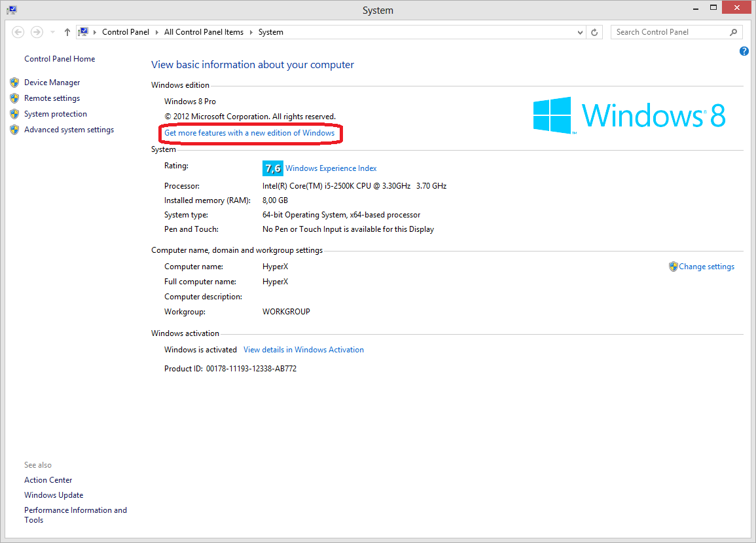This screenshot has height=543, width=756.
Task: Click the HyperX value beside Computer name:
Action: tap(276, 267)
